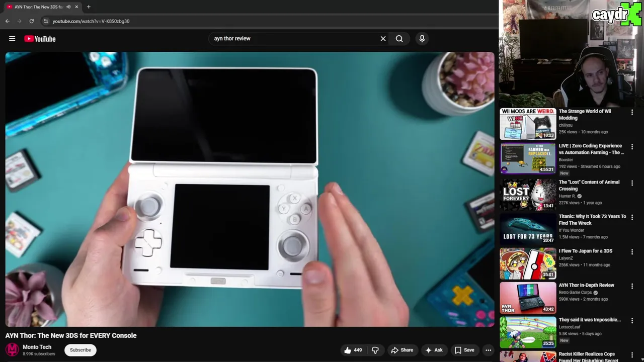Open the Ask AI button
The height and width of the screenshot is (362, 644).
click(434, 350)
